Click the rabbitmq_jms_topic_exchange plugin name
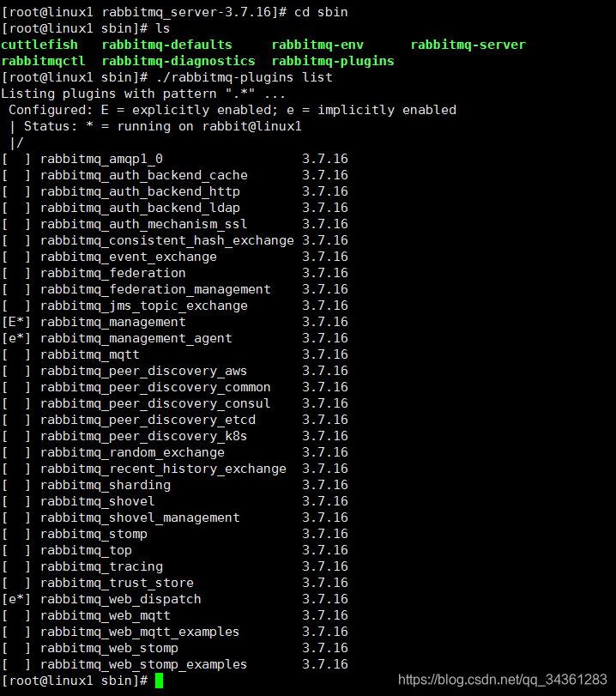616x696 pixels. [x=144, y=306]
